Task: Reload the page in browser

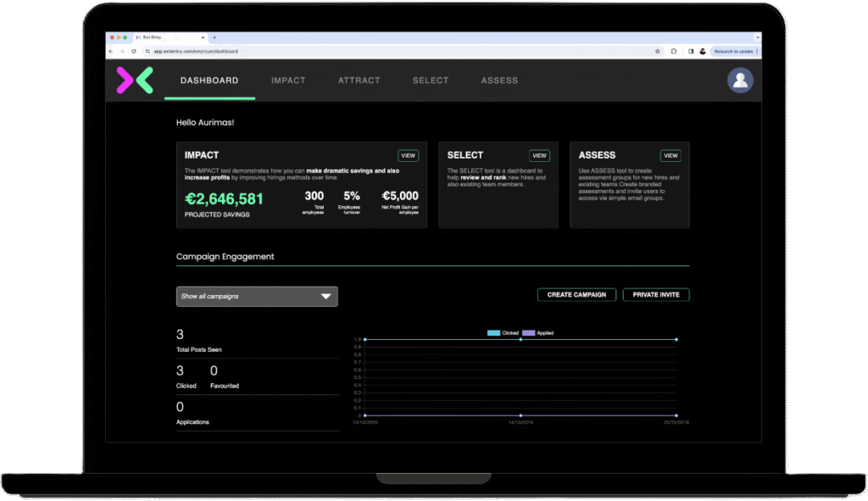Action: [x=134, y=52]
